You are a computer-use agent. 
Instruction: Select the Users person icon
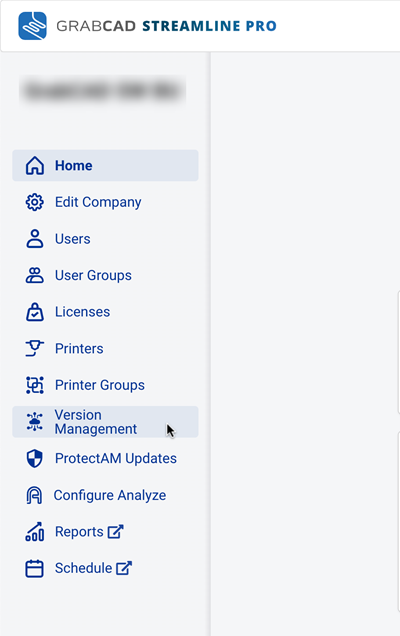tap(34, 238)
